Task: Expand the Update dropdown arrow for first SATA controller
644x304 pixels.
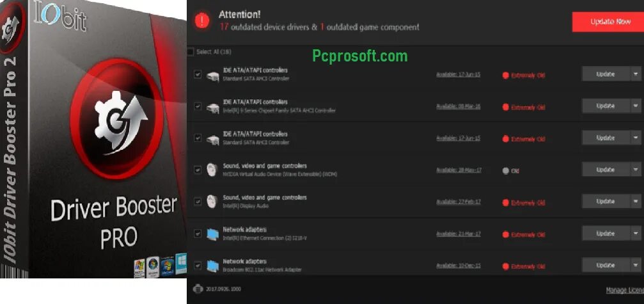Action: click(636, 74)
